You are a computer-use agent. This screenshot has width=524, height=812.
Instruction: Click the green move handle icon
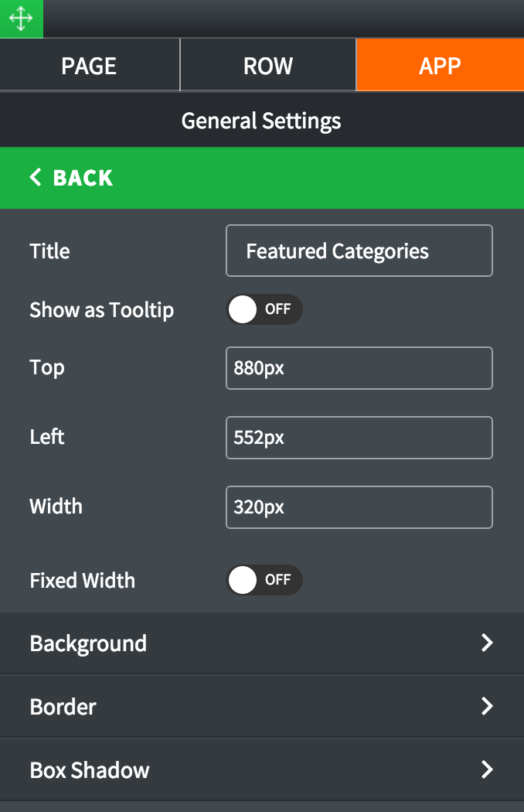tap(21, 19)
